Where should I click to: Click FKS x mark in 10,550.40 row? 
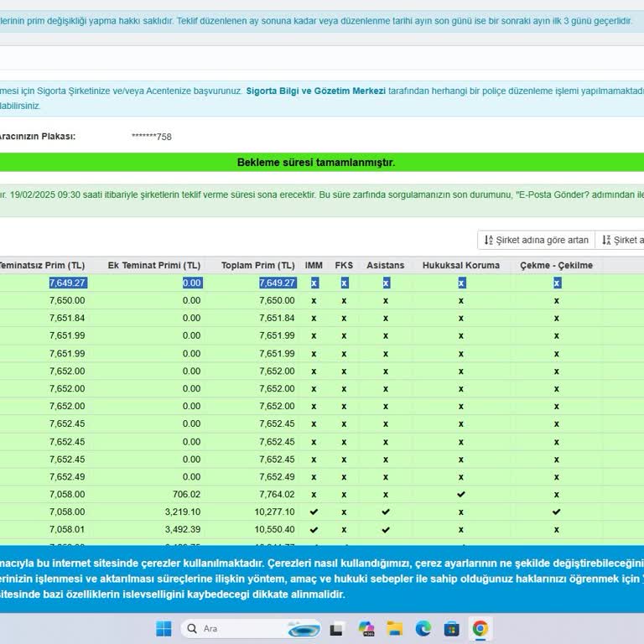344,530
